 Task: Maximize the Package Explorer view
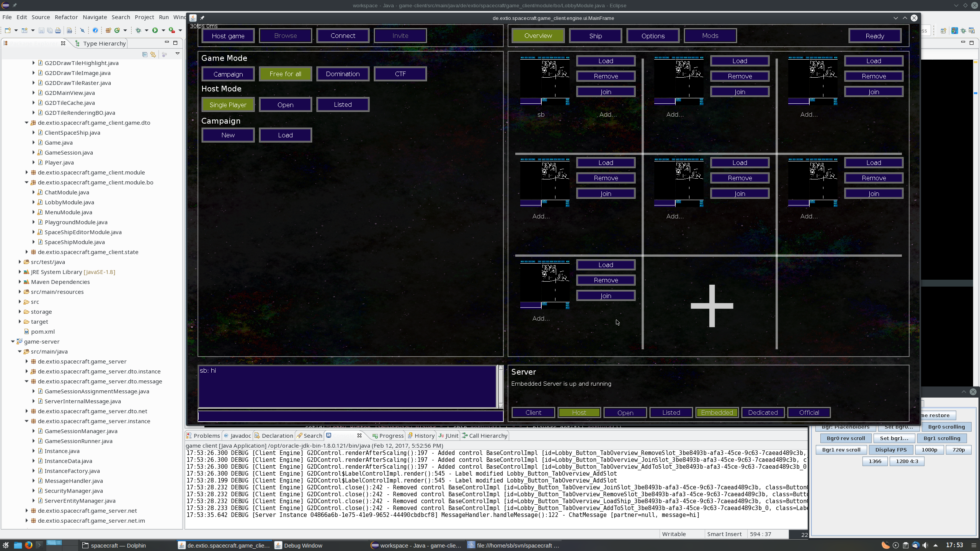175,42
